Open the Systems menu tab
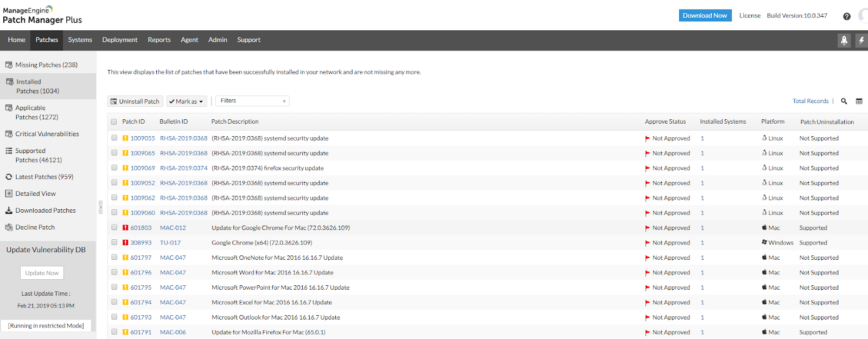 click(80, 40)
